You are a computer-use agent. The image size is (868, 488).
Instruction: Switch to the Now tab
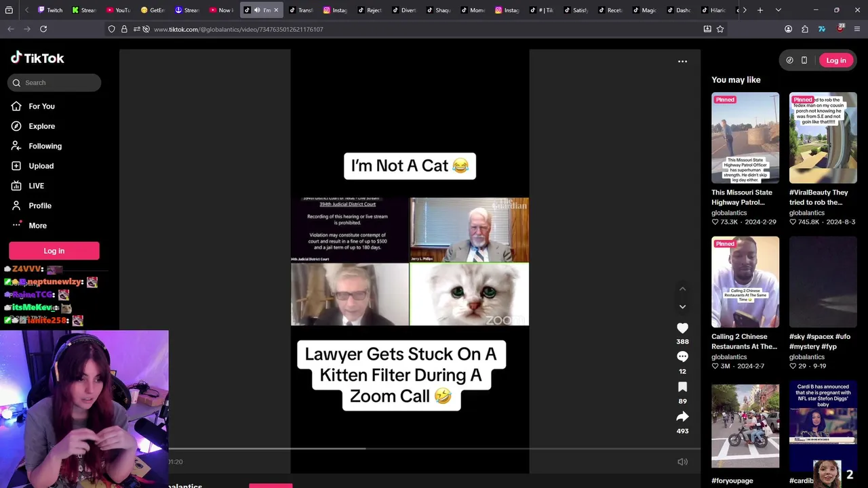click(x=222, y=10)
